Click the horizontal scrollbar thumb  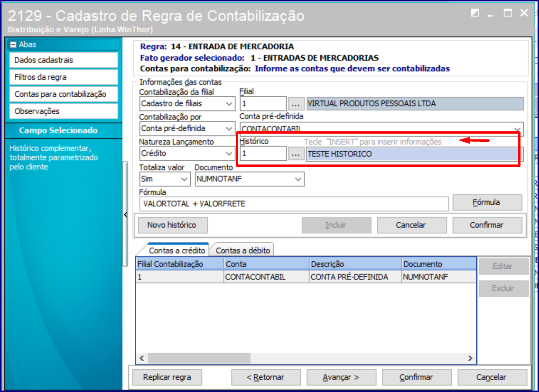coord(199,358)
